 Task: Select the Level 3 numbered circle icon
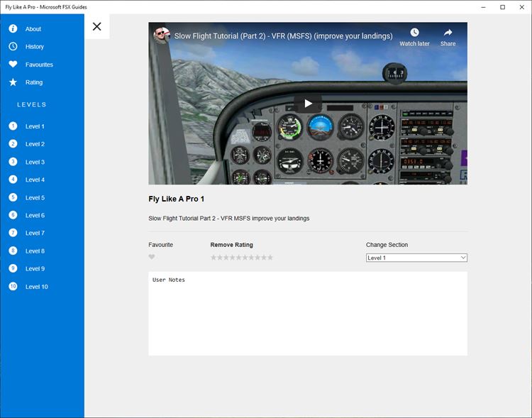(13, 162)
